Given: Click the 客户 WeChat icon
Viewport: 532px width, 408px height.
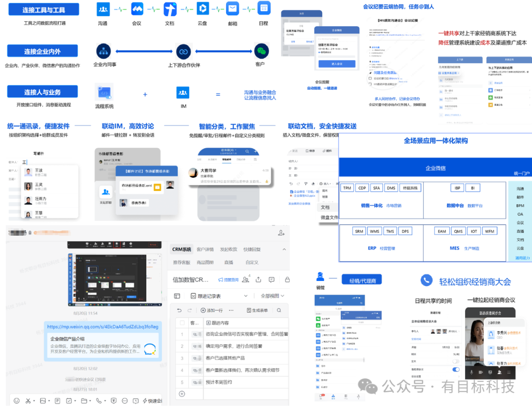Looking at the screenshot, I should [261, 51].
